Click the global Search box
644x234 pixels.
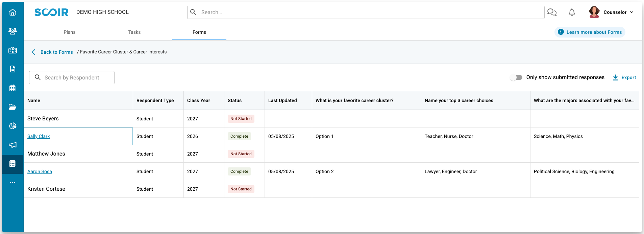pos(366,12)
